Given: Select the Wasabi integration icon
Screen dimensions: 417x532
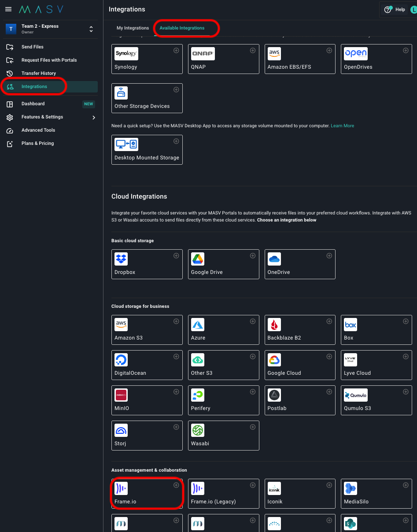Looking at the screenshot, I should click(197, 430).
